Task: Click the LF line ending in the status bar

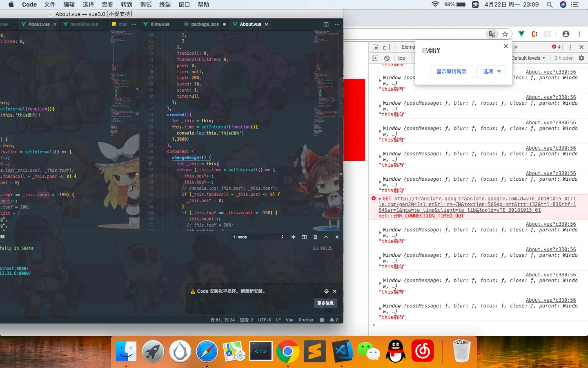Action: click(x=278, y=320)
